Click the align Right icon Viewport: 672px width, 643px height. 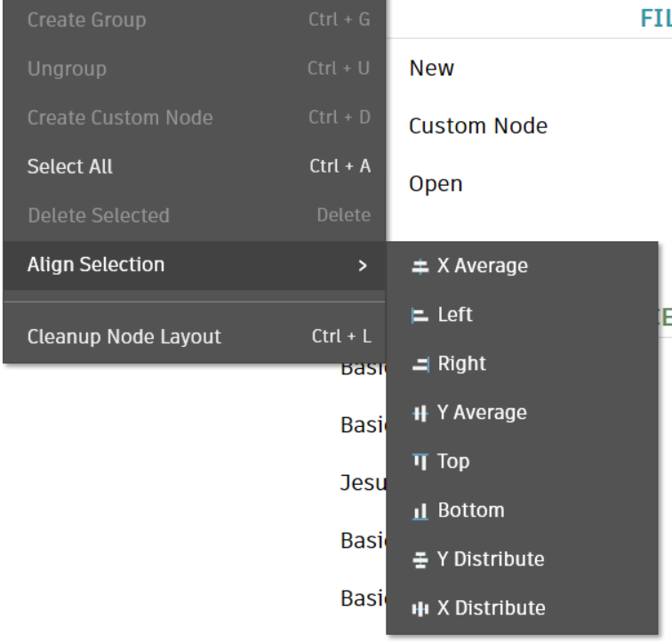tap(420, 364)
